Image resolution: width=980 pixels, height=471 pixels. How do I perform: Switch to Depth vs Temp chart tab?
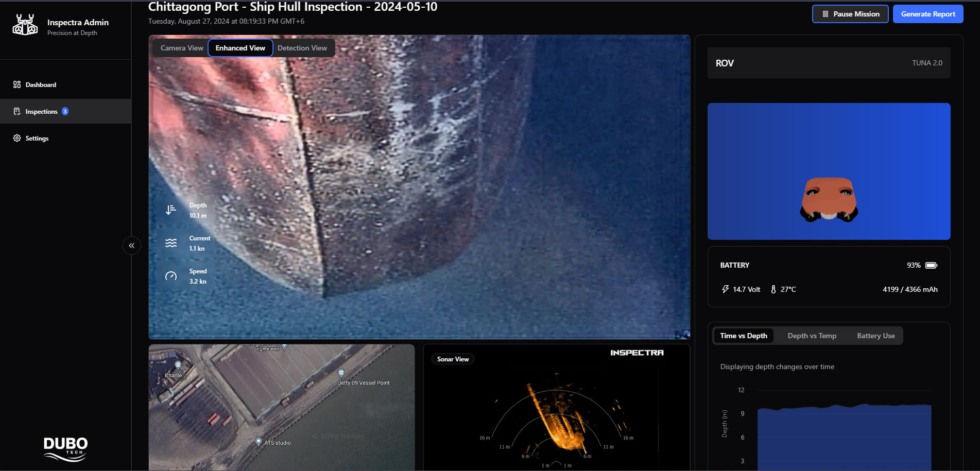click(812, 336)
